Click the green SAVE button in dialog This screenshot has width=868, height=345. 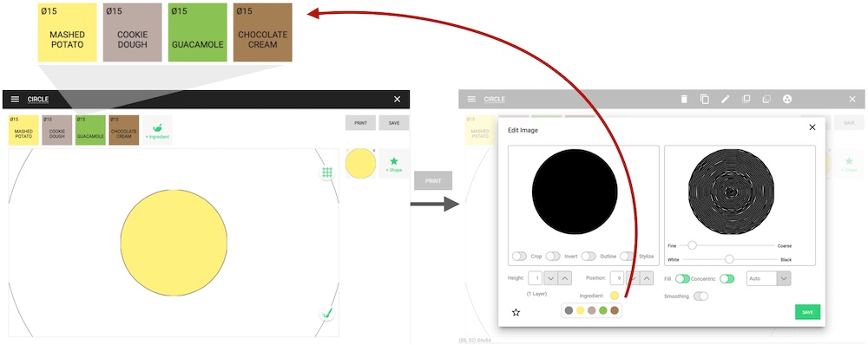(x=807, y=312)
